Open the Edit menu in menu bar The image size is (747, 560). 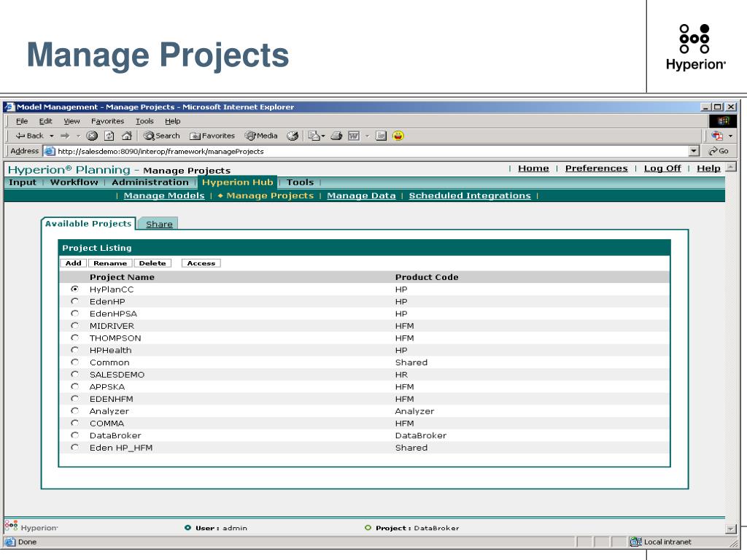(x=45, y=121)
